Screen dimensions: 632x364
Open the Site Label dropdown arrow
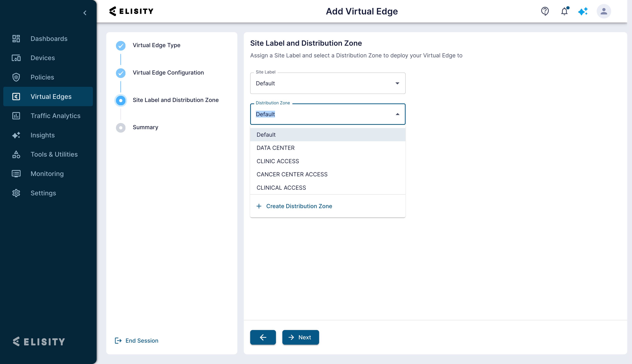coord(397,83)
